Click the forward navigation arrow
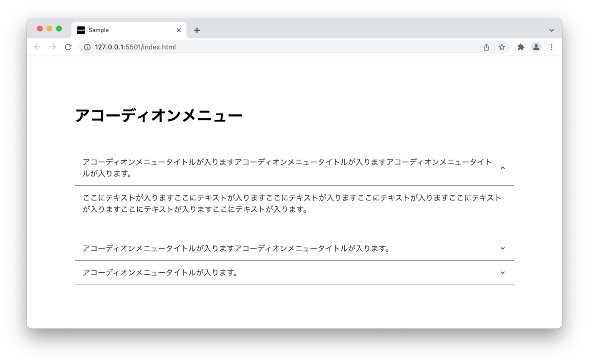The height and width of the screenshot is (364, 589). tap(53, 47)
